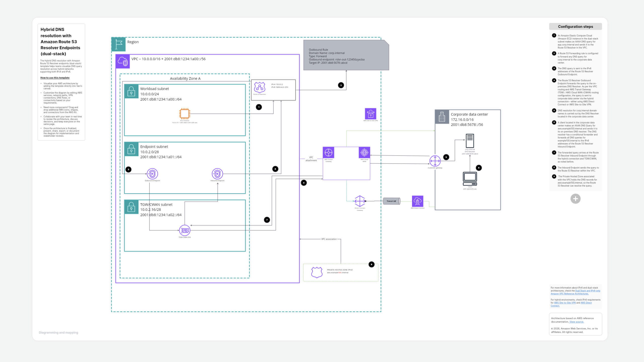Open the AWS Direct Connect hyperlink
Image resolution: width=644 pixels, height=362 pixels.
pyautogui.click(x=571, y=304)
